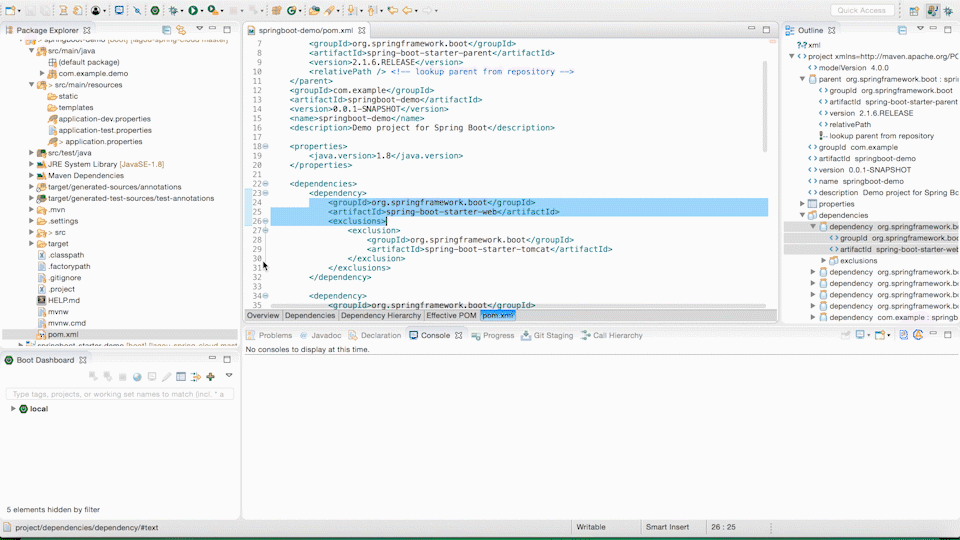Click the add target plus icon in Boot Dashboard

tap(211, 377)
